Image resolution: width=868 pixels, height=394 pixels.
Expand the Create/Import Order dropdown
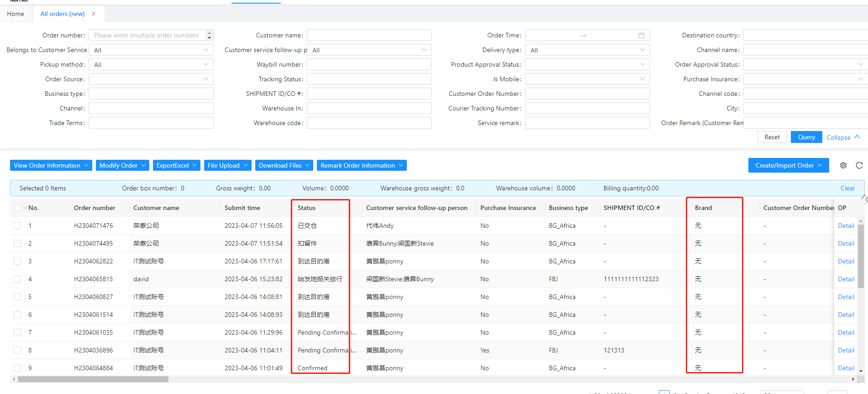click(x=788, y=165)
